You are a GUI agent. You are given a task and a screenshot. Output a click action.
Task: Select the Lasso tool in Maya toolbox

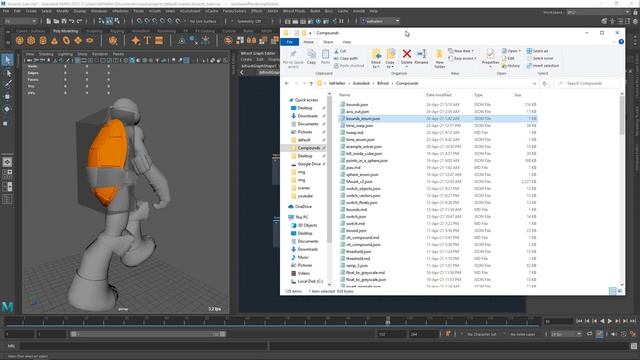pos(7,73)
